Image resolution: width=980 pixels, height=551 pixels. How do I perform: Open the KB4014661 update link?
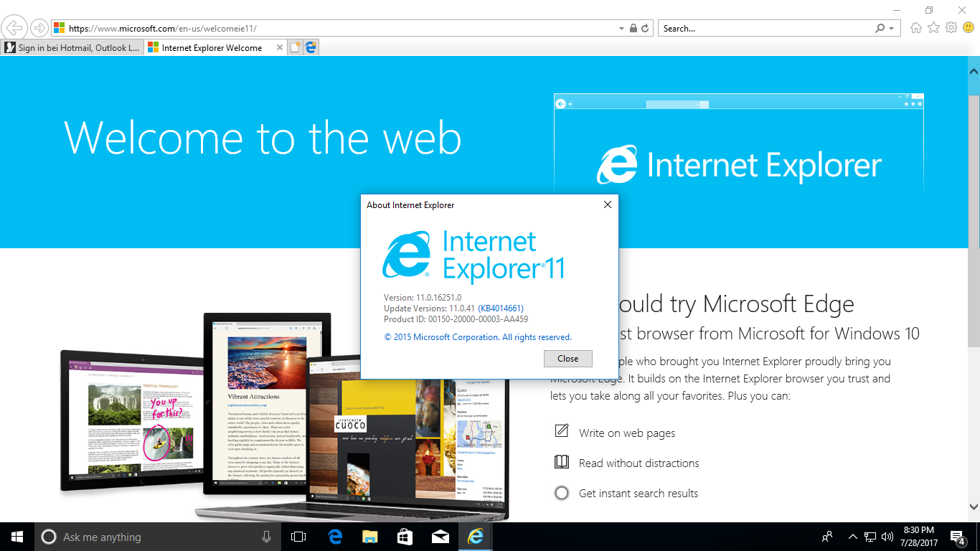pos(501,309)
